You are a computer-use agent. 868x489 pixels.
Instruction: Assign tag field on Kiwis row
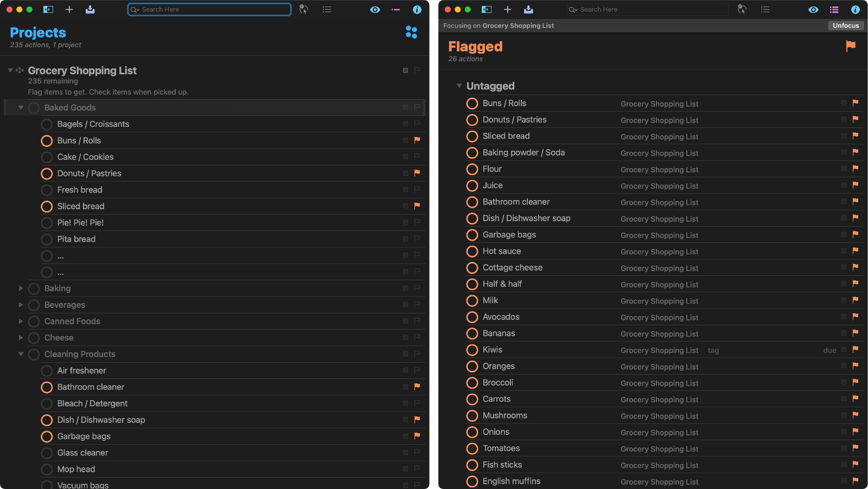click(713, 350)
